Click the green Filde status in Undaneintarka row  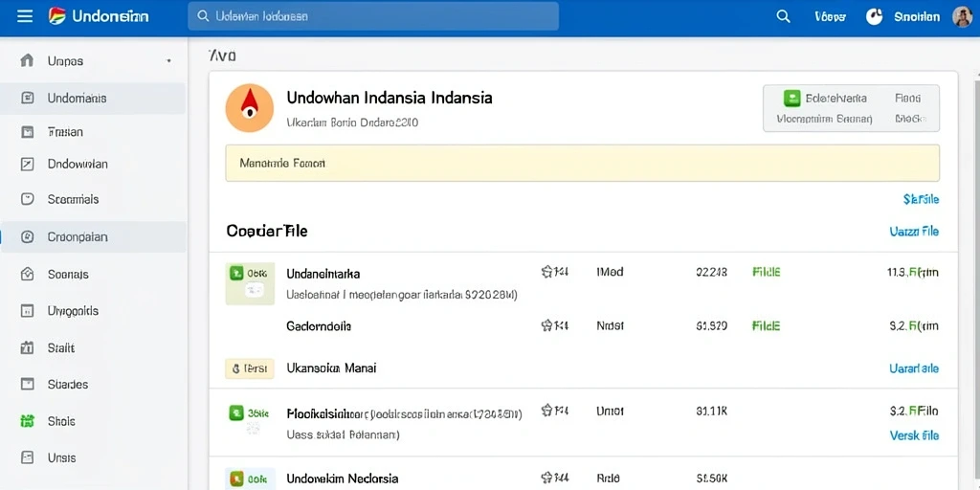tap(767, 272)
